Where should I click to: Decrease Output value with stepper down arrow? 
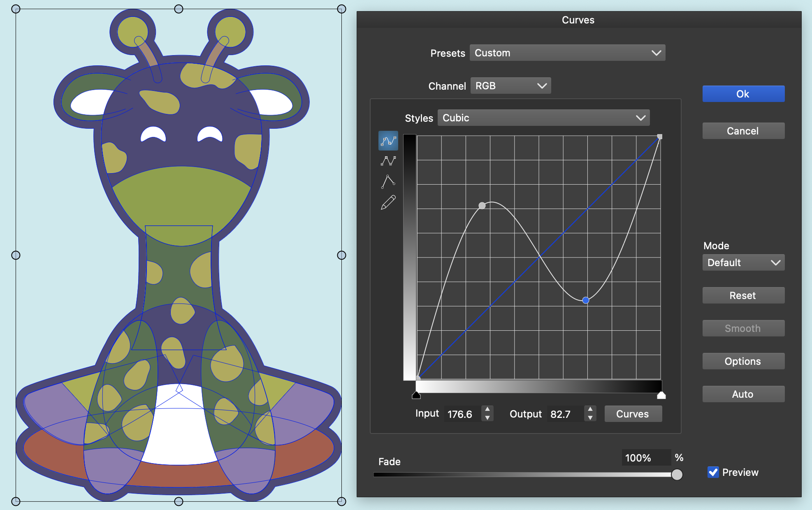pos(590,418)
